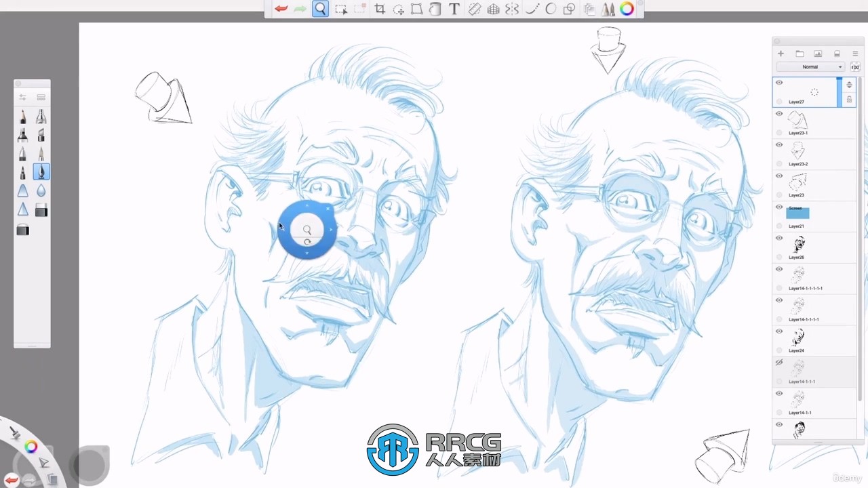The width and height of the screenshot is (868, 488).
Task: Select the Distort tool
Action: 417,9
